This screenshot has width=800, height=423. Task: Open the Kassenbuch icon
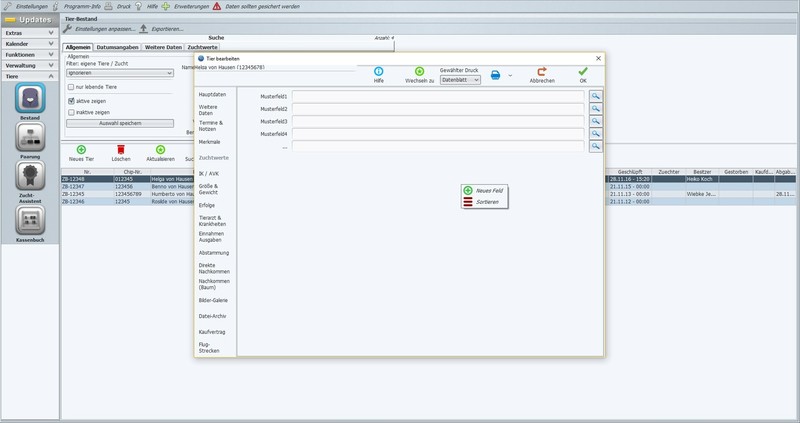pyautogui.click(x=30, y=220)
